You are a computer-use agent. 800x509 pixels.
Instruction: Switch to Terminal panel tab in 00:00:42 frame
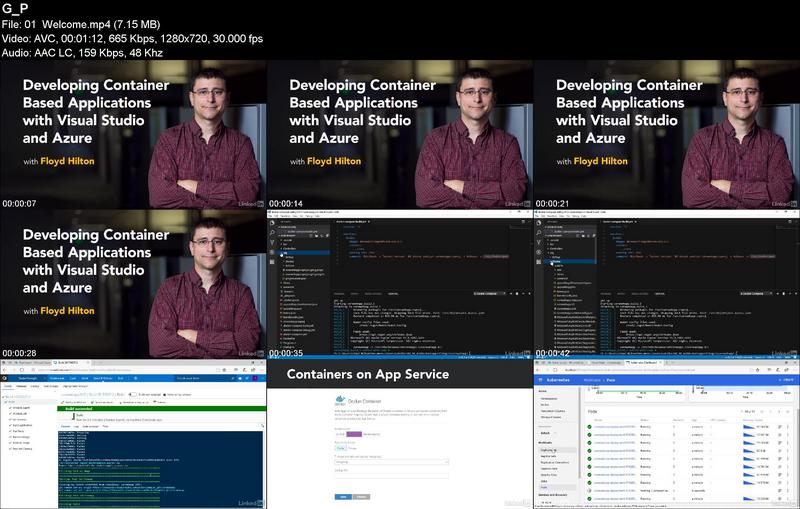click(659, 294)
